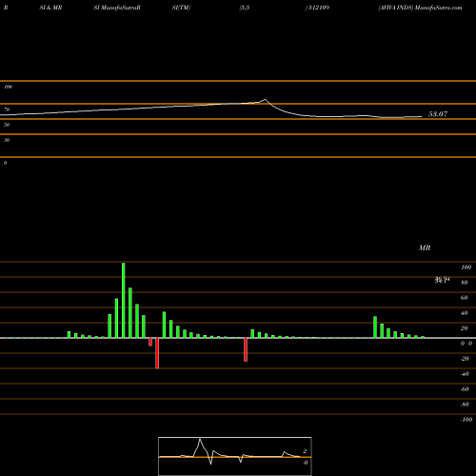The image size is (476, 476).
Task: Open the mini overview chart thumbnail
Action: [235, 456]
